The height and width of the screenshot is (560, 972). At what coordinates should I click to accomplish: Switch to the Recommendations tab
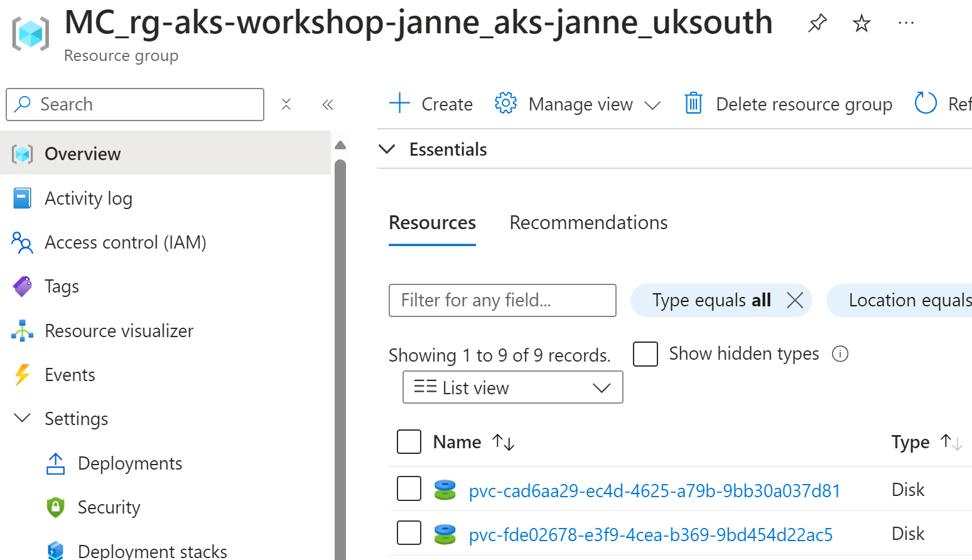[x=588, y=223]
